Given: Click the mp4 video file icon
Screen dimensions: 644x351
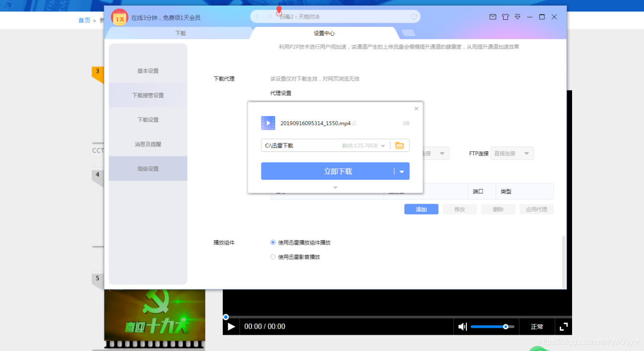Looking at the screenshot, I should click(268, 123).
